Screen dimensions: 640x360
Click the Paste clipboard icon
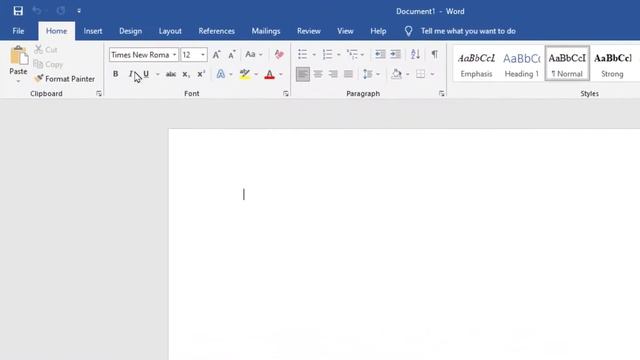[x=18, y=56]
